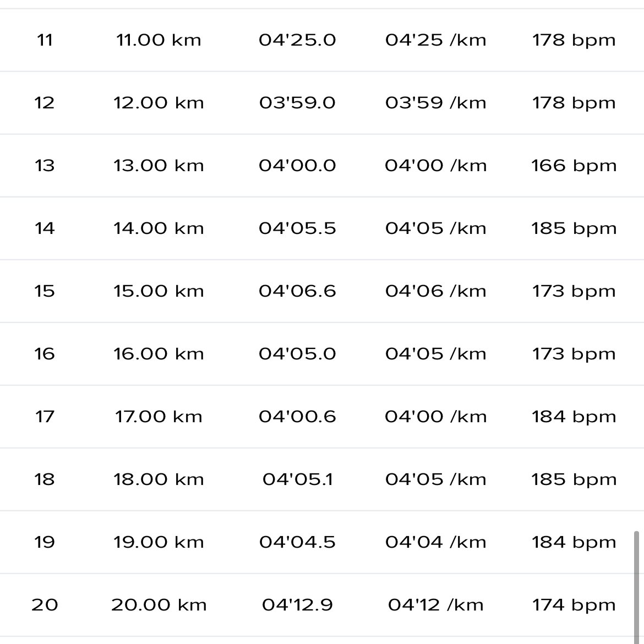Image resolution: width=644 pixels, height=644 pixels.
Task: Click the 166 bpm heart rate
Action: (574, 166)
